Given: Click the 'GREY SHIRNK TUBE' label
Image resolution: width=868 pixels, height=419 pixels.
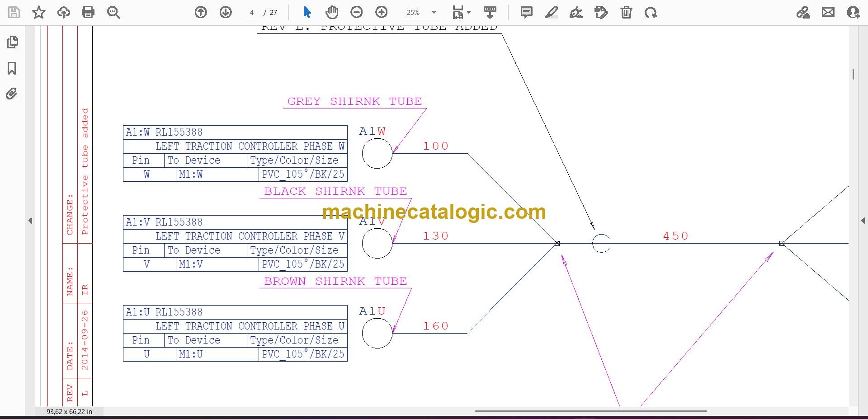Looking at the screenshot, I should pyautogui.click(x=355, y=101).
